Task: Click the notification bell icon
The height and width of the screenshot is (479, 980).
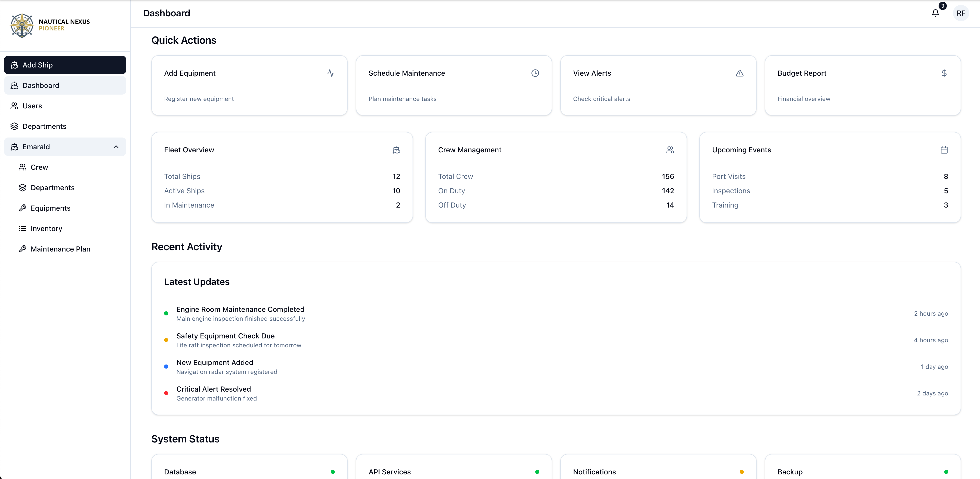Action: pyautogui.click(x=935, y=13)
